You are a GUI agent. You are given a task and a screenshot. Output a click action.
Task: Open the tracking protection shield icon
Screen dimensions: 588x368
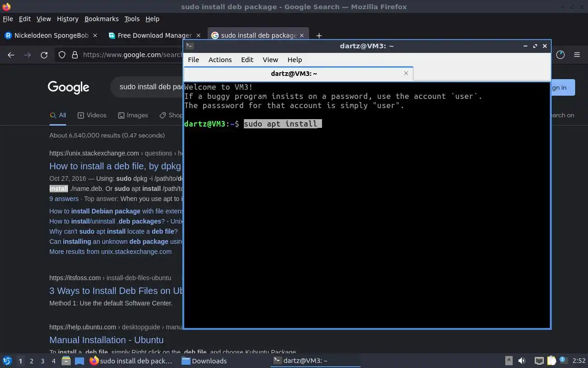(62, 55)
